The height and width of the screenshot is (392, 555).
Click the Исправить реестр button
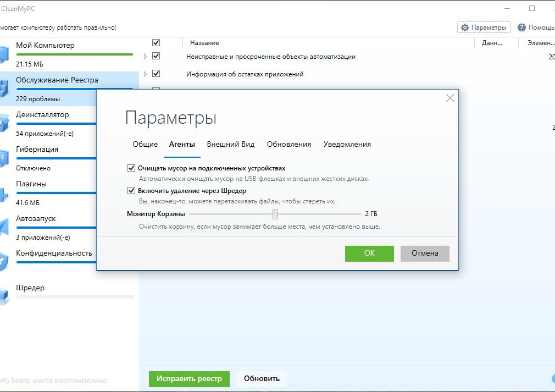(x=189, y=379)
